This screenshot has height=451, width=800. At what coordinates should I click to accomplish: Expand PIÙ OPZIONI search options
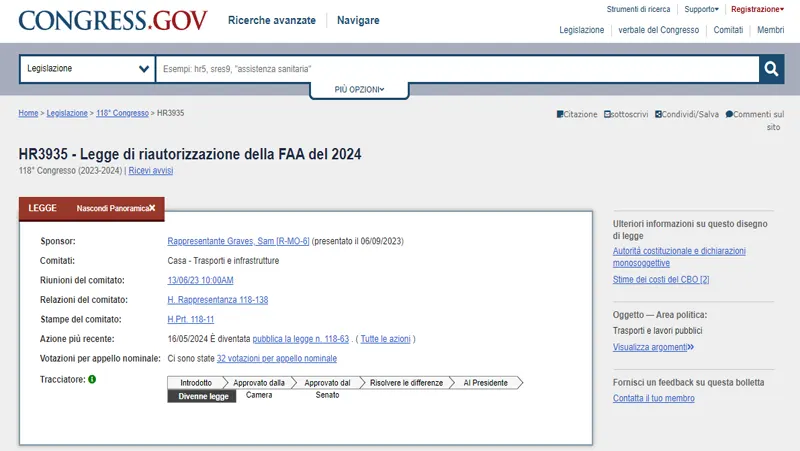tap(359, 90)
